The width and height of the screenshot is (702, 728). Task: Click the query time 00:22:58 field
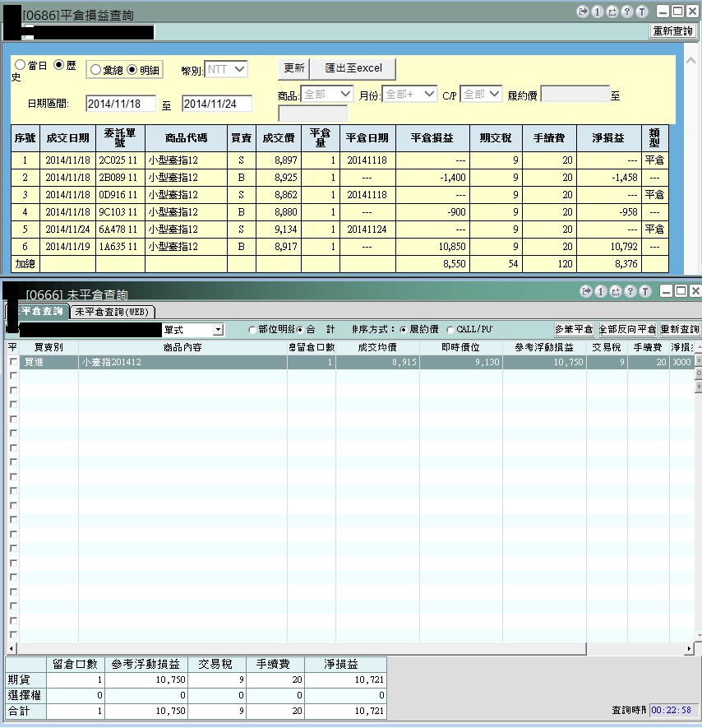pyautogui.click(x=673, y=710)
